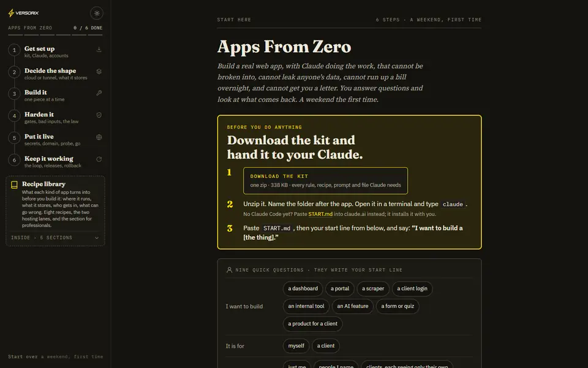Click the Versorix lightning bolt logo
This screenshot has height=368, width=588.
pos(11,13)
